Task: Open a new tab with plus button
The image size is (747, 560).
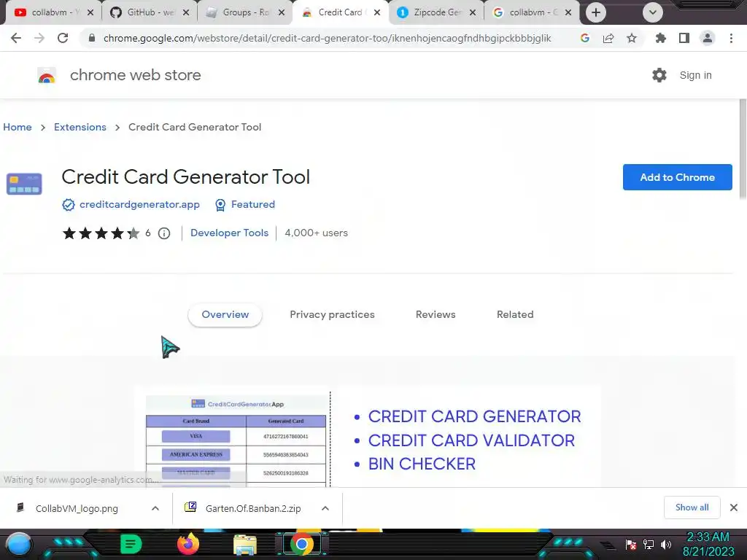Action: (596, 12)
